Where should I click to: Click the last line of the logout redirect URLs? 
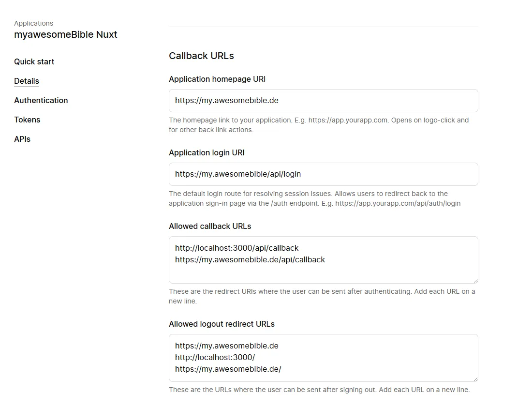coord(228,369)
